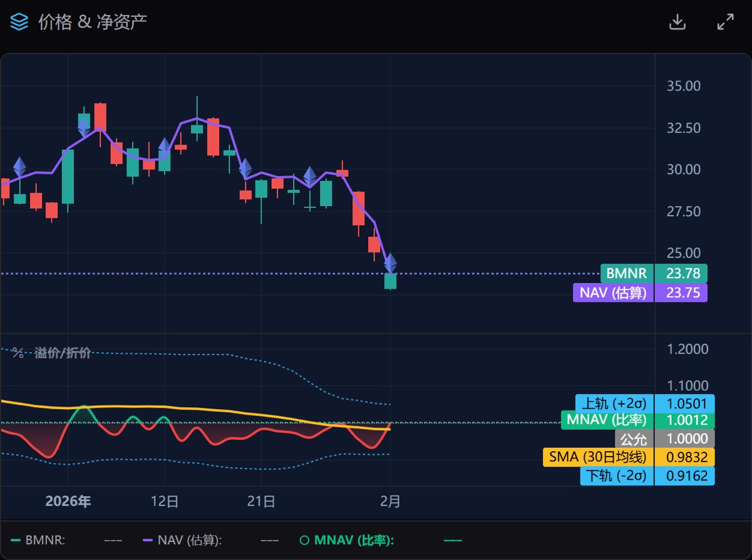
Task: Click the latest green candle at 2月
Action: [390, 281]
